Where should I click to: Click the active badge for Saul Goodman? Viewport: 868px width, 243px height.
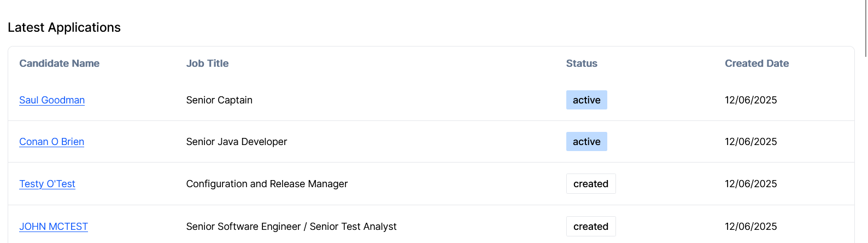[x=587, y=100]
